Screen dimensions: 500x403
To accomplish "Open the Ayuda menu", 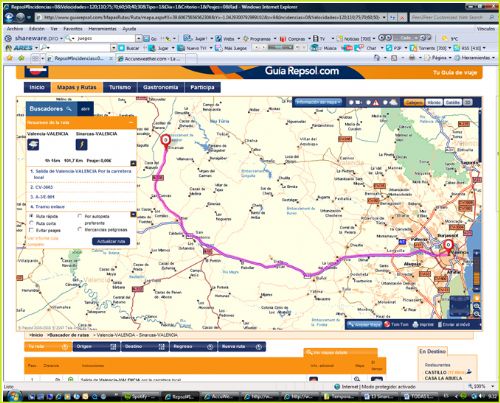I will (129, 29).
